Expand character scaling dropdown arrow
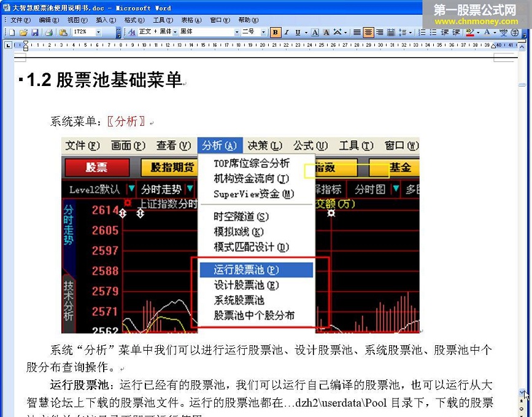This screenshot has height=417, width=532. (x=345, y=33)
